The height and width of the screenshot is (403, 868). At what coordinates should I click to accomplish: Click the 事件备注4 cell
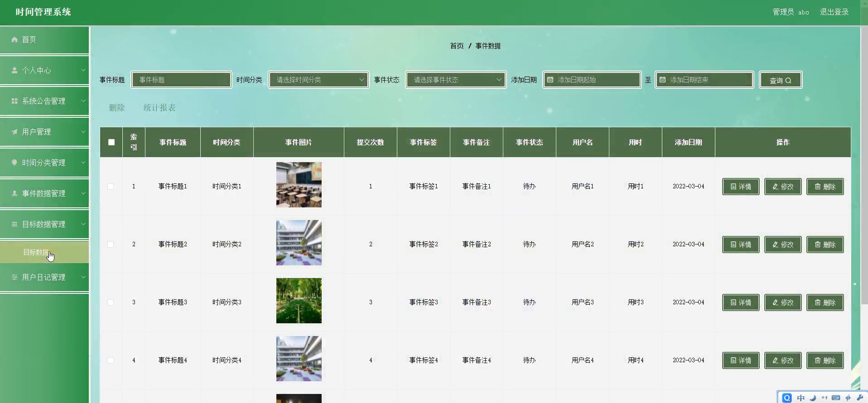477,360
